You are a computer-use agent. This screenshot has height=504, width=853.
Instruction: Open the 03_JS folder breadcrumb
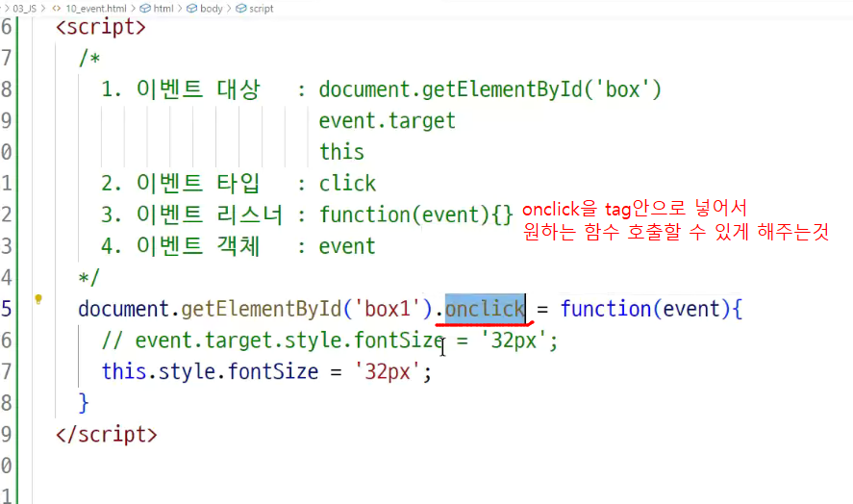click(24, 9)
